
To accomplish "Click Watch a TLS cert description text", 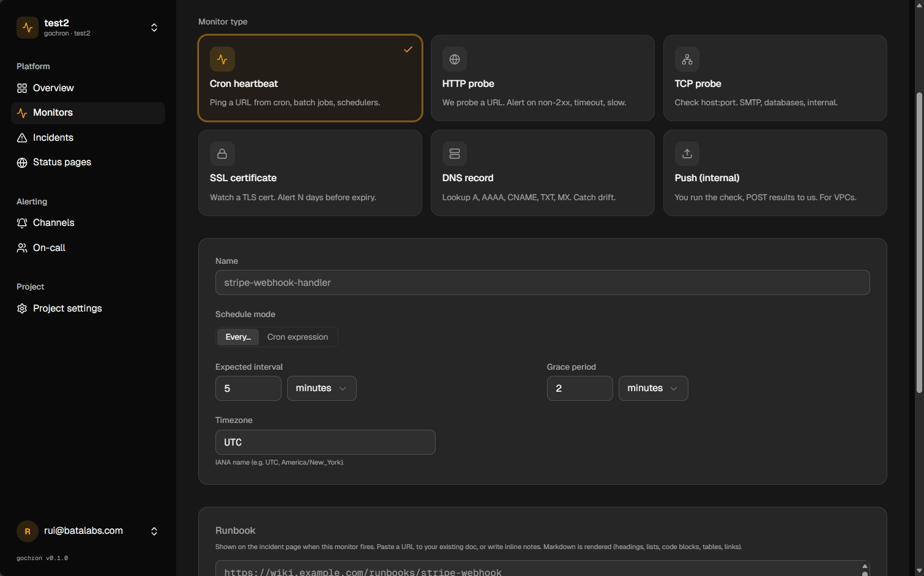I will [293, 198].
